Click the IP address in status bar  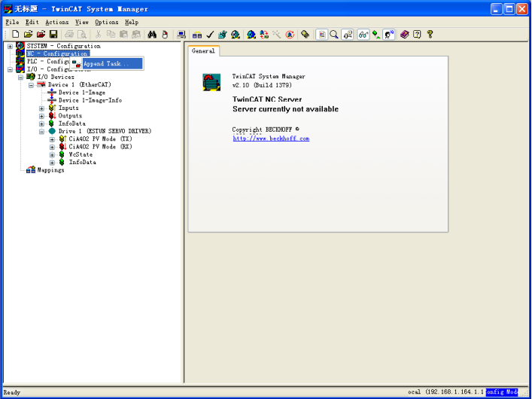(x=454, y=392)
